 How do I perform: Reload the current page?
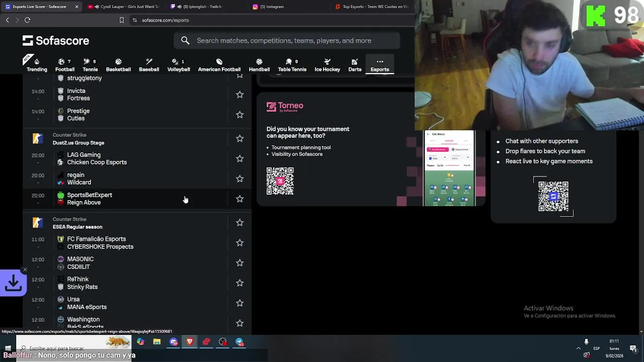[x=27, y=20]
